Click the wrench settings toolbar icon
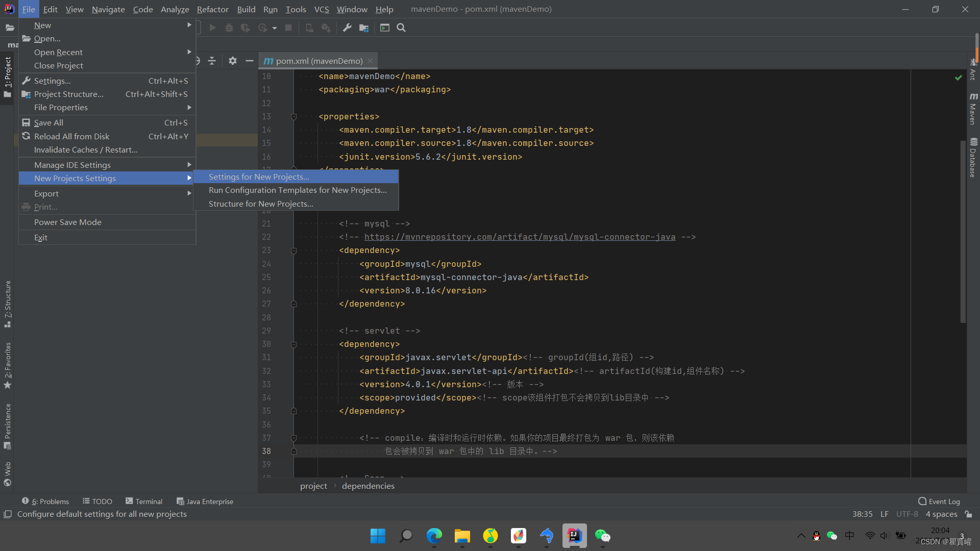This screenshot has height=551, width=980. (347, 28)
